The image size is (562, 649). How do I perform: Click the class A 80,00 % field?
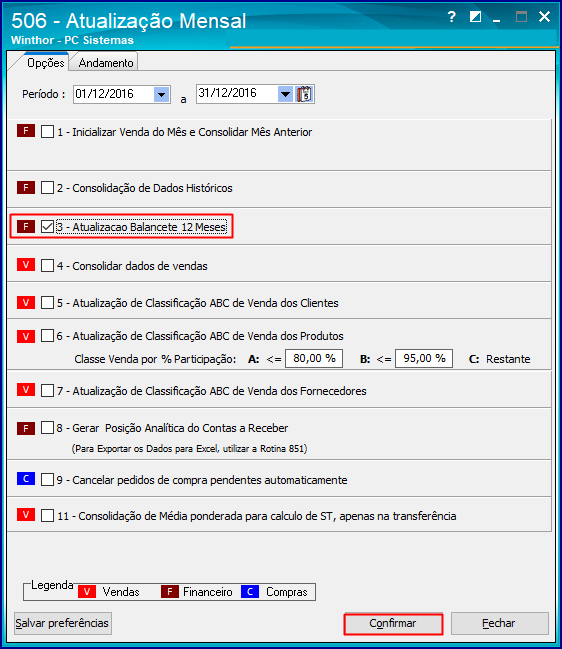(314, 358)
